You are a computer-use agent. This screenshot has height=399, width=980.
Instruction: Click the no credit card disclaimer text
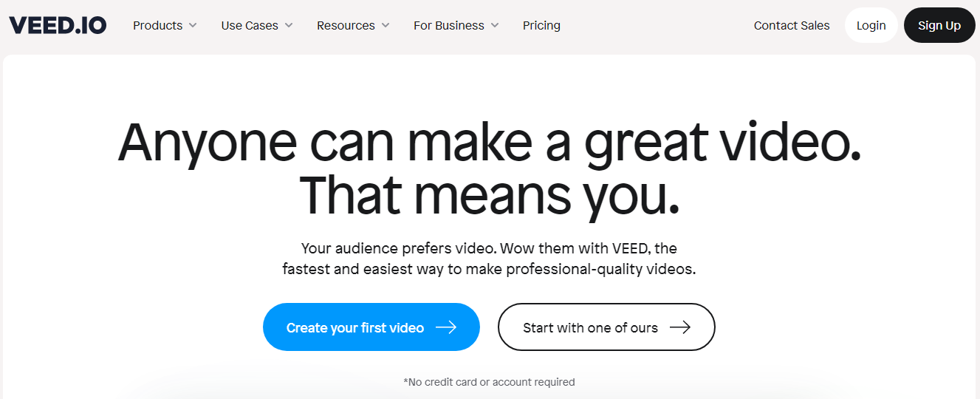(x=489, y=382)
